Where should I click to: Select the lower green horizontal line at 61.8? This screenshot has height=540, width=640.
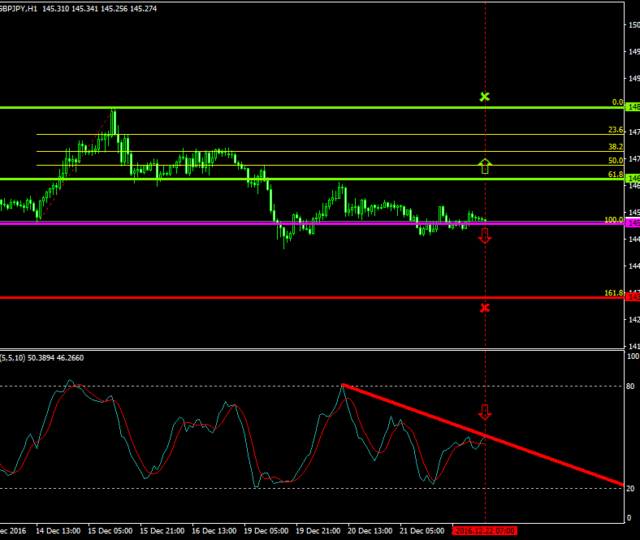pos(300,179)
